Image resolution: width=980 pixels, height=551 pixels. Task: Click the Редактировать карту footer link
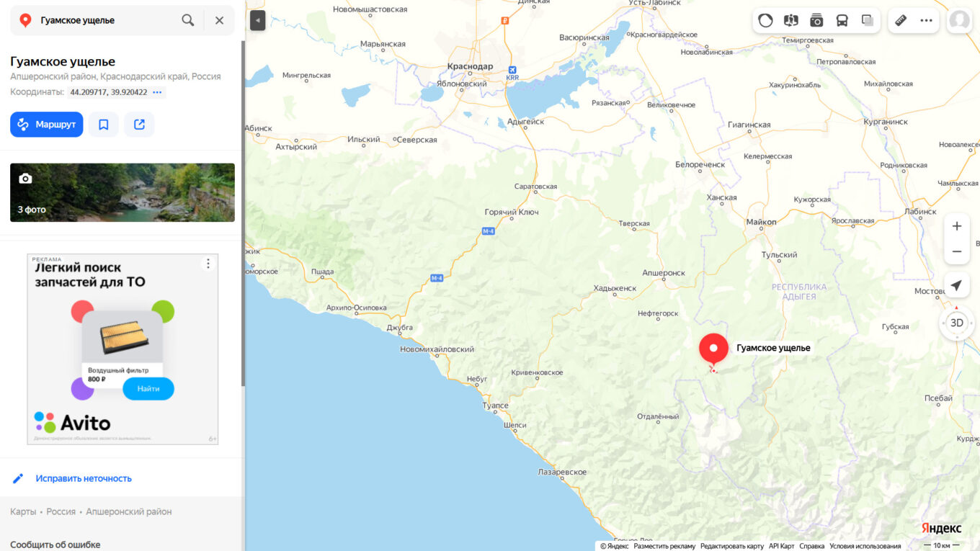click(x=732, y=546)
